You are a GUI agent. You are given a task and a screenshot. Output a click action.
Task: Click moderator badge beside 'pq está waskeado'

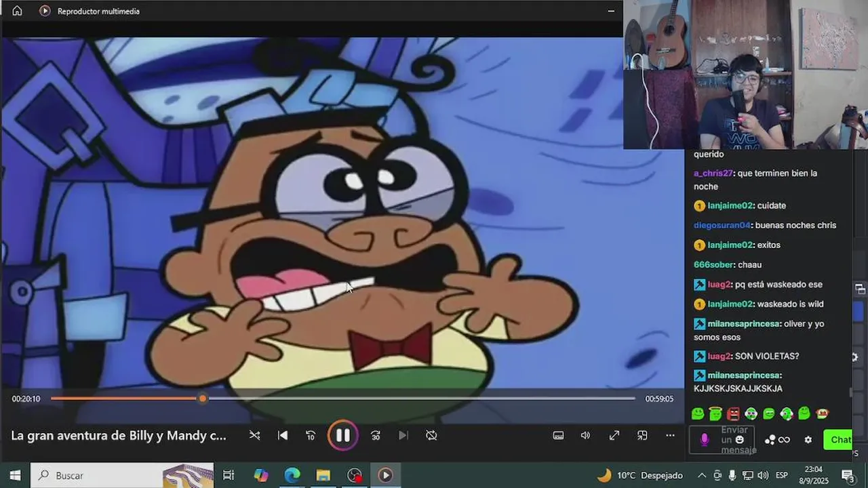click(700, 285)
